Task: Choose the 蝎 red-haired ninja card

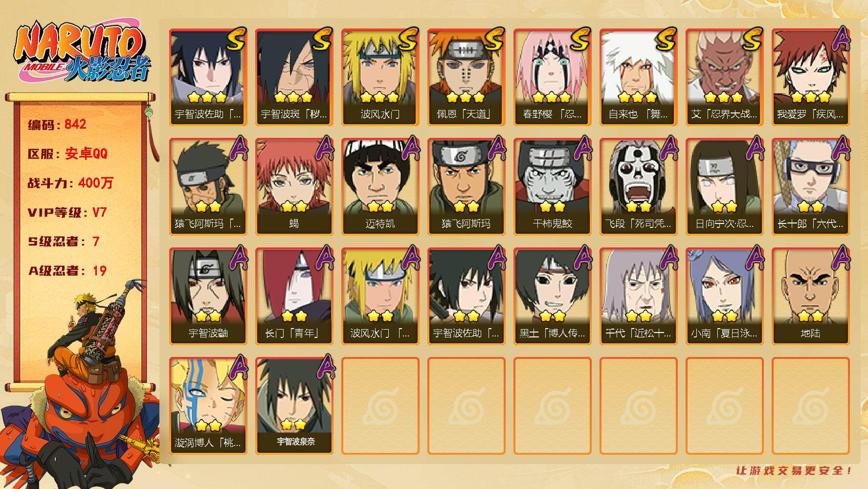Action: click(294, 187)
